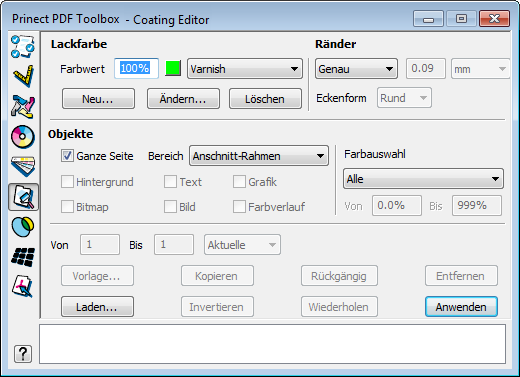The image size is (520, 377).
Task: Toggle the Bitmap checkbox
Action: pyautogui.click(x=67, y=207)
